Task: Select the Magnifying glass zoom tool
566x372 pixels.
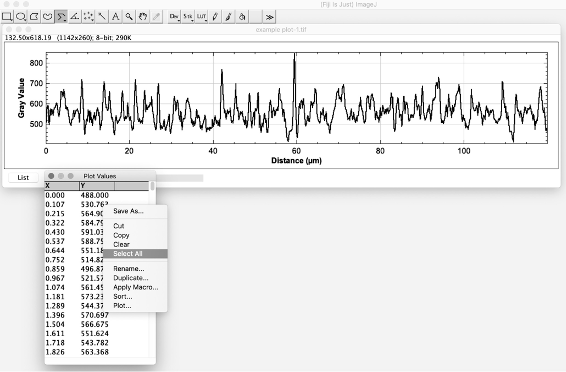Action: coord(129,17)
